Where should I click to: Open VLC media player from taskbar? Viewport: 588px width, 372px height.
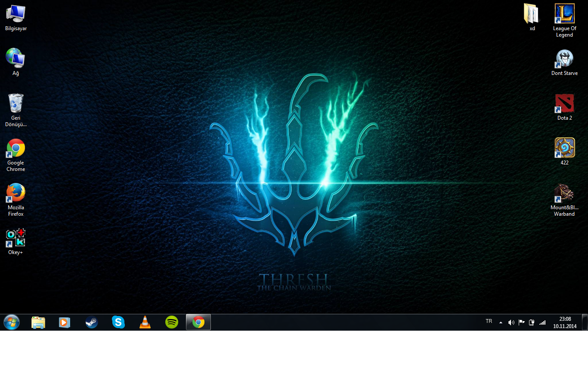pyautogui.click(x=145, y=322)
